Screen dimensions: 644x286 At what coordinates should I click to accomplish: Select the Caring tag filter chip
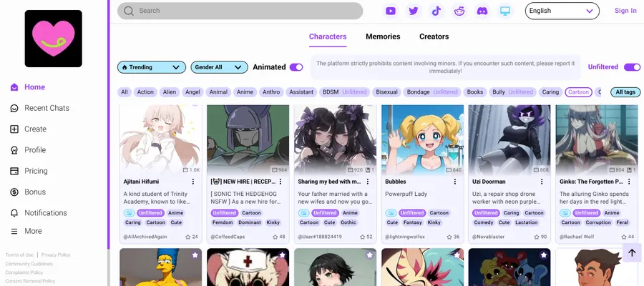[550, 92]
